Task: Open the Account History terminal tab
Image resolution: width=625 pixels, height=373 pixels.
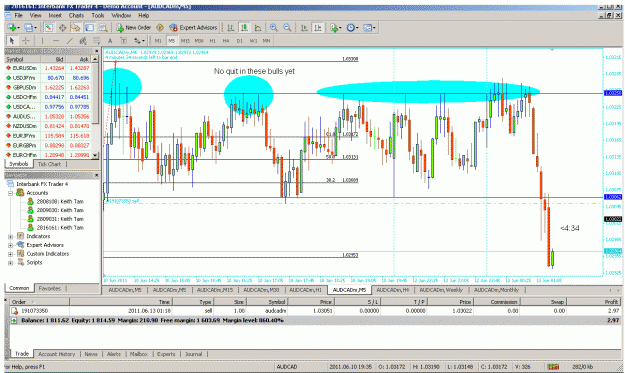Action: (57, 354)
